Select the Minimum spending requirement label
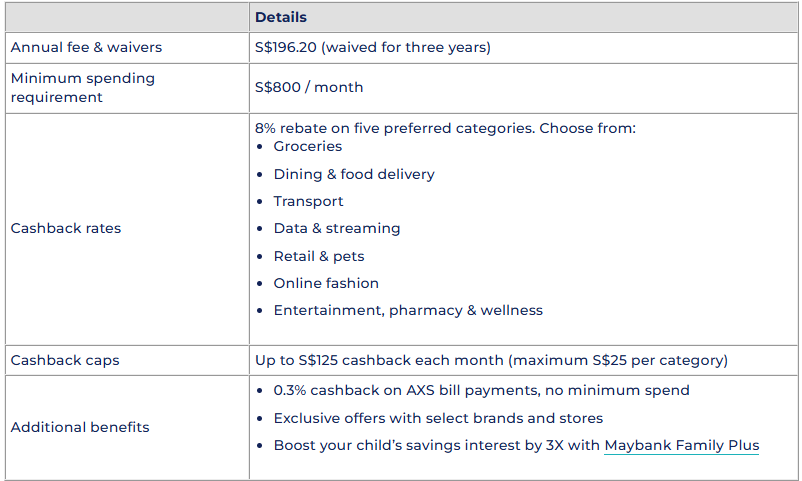 (83, 87)
